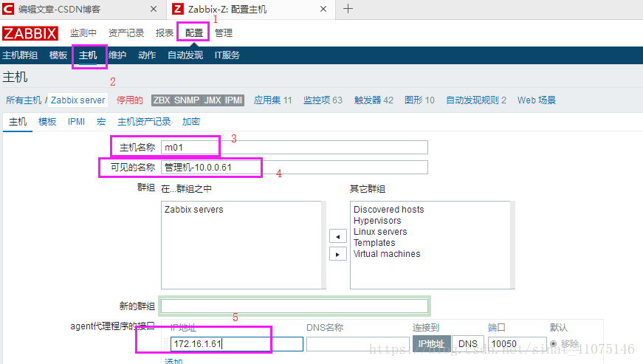Switch to the 编辑文章-CSDN博客 browser tab

pos(60,9)
